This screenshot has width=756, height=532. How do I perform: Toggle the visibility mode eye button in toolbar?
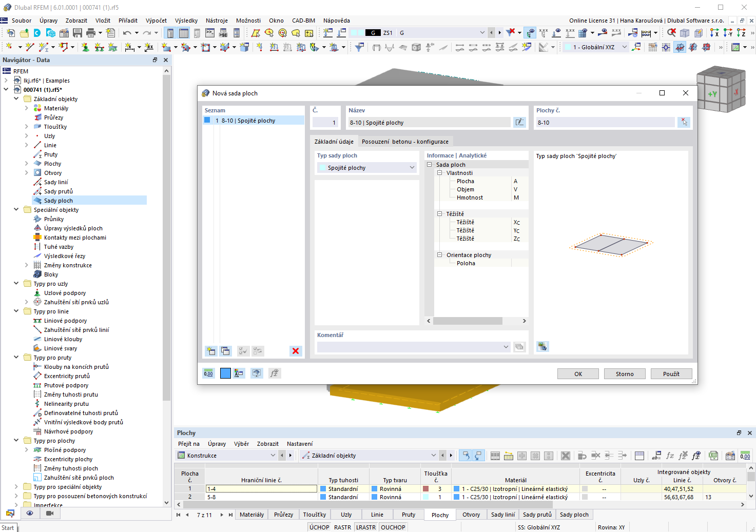[531, 33]
